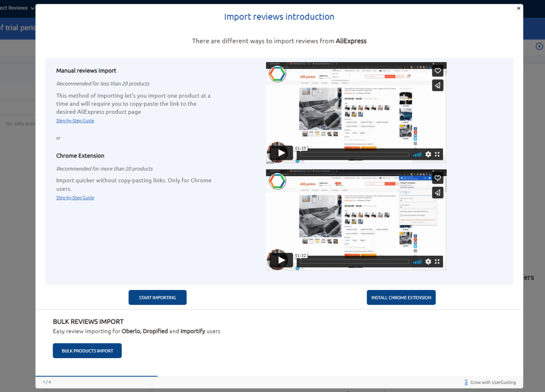Click the 'Import reviews introduction' title

(279, 17)
